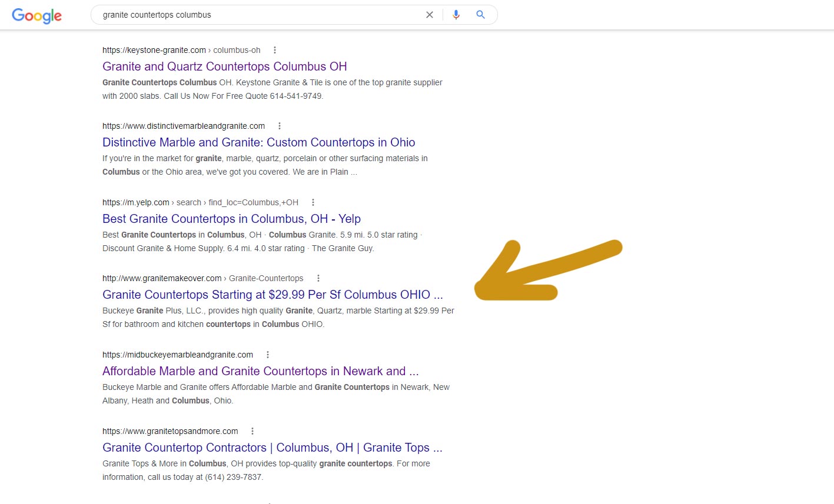834x504 pixels.
Task: Open three-dot menu for distinctivemarbleandgranite.com result
Action: coord(280,126)
